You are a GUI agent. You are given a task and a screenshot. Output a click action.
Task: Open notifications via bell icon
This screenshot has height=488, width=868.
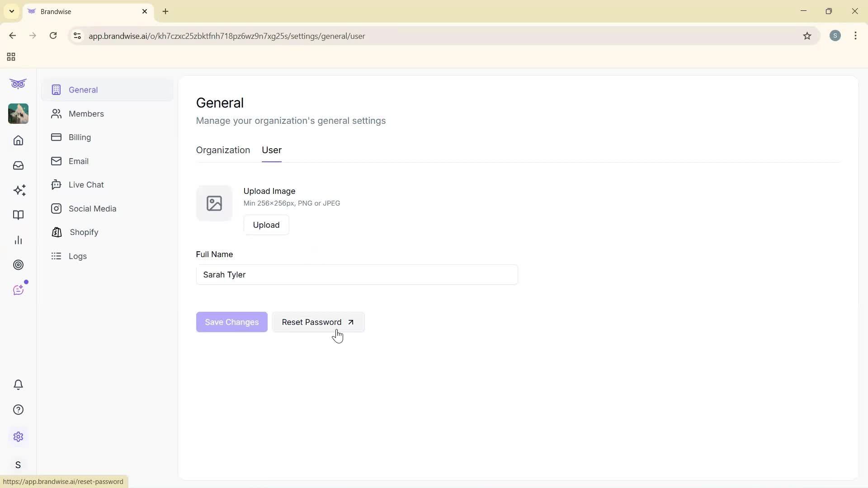pos(18,385)
